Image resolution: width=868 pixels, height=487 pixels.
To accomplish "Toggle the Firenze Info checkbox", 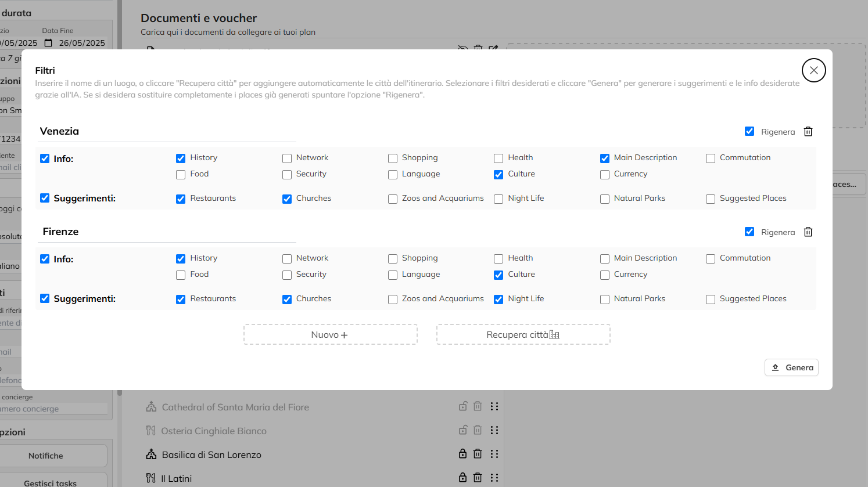I will click(x=45, y=259).
